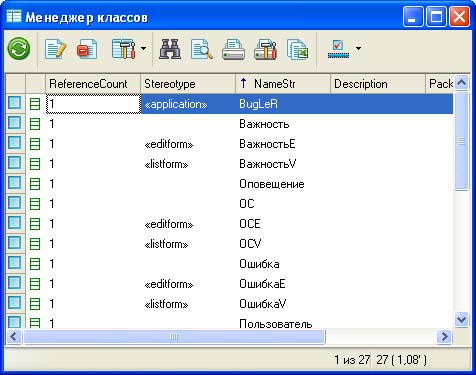Open printer settings icon with tools
Screen dimensions: 476x375
pyautogui.click(x=265, y=49)
